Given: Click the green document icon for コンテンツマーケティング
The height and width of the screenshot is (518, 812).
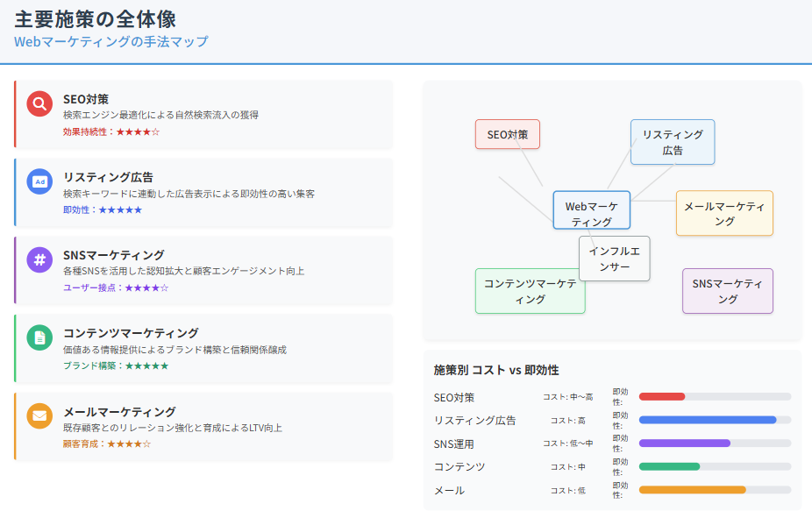Looking at the screenshot, I should click(39, 338).
